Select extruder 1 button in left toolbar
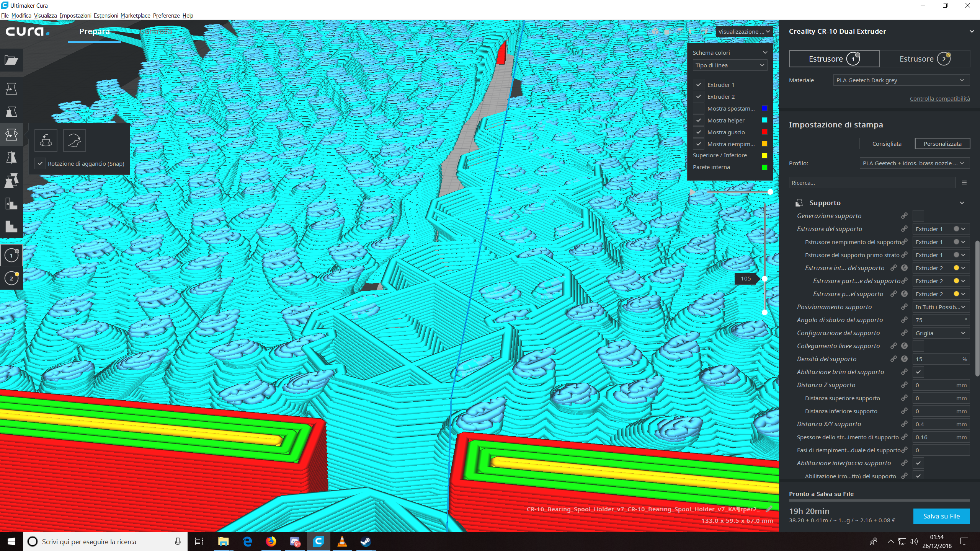 click(11, 255)
